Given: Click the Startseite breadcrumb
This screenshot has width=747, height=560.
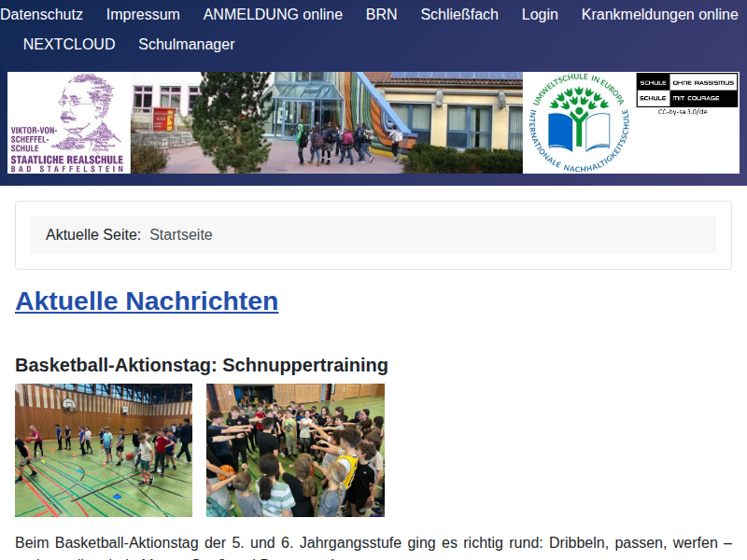Looking at the screenshot, I should pyautogui.click(x=181, y=234).
